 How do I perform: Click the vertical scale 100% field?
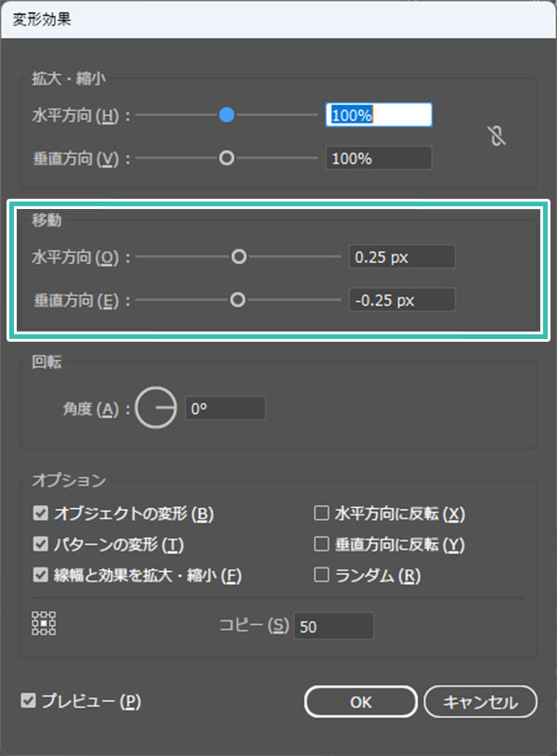pos(379,158)
